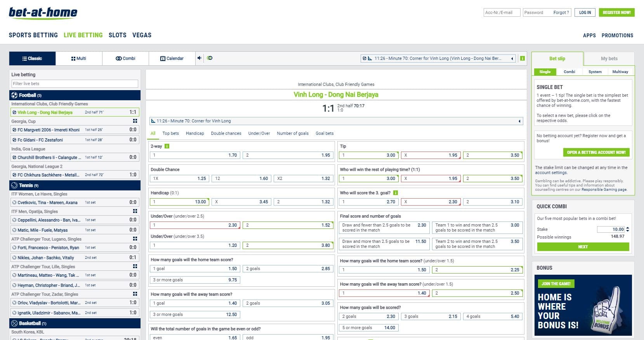Click the football icon in Football header
Image resolution: width=644 pixels, height=340 pixels.
pos(14,95)
